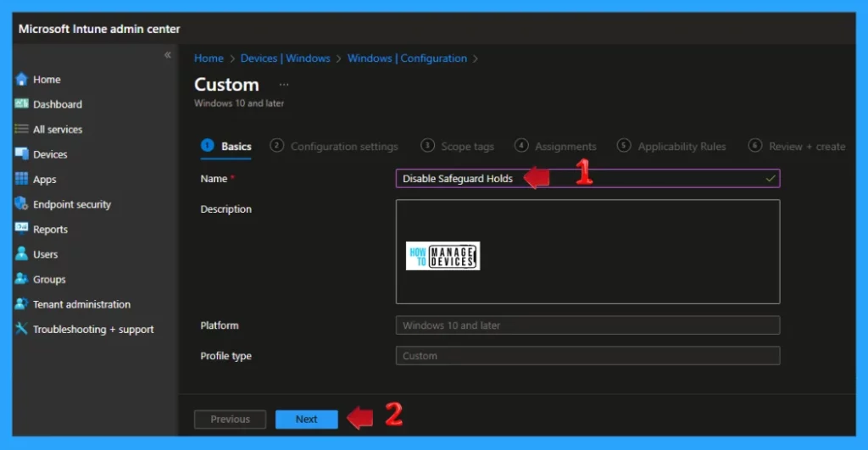Follow the Home breadcrumb link
The image size is (868, 450).
click(209, 58)
